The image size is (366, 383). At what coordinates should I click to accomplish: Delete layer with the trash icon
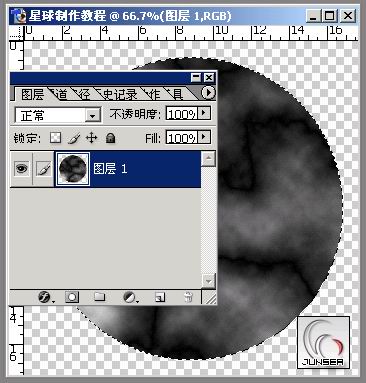coord(188,297)
